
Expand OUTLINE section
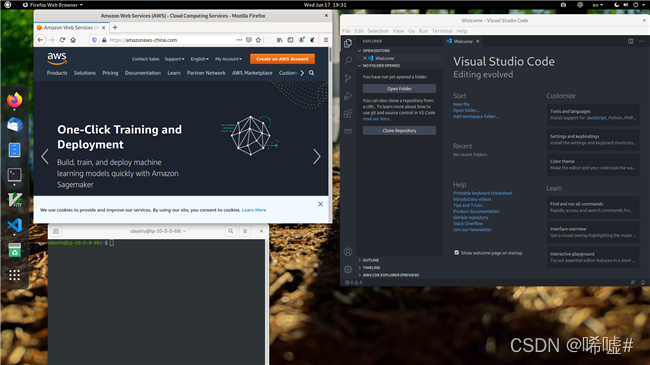(x=370, y=260)
